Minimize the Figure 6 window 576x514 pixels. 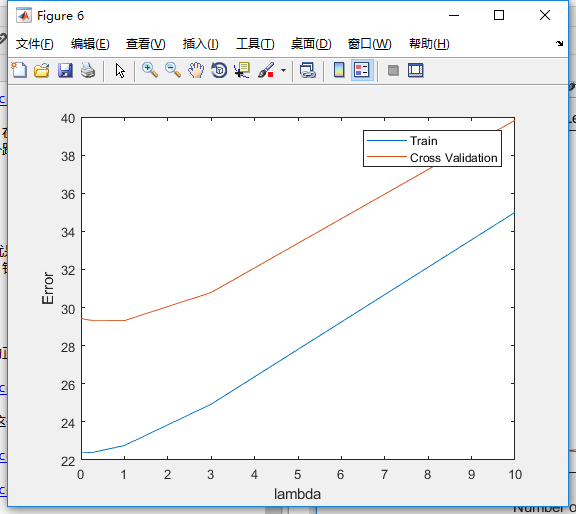pos(454,15)
